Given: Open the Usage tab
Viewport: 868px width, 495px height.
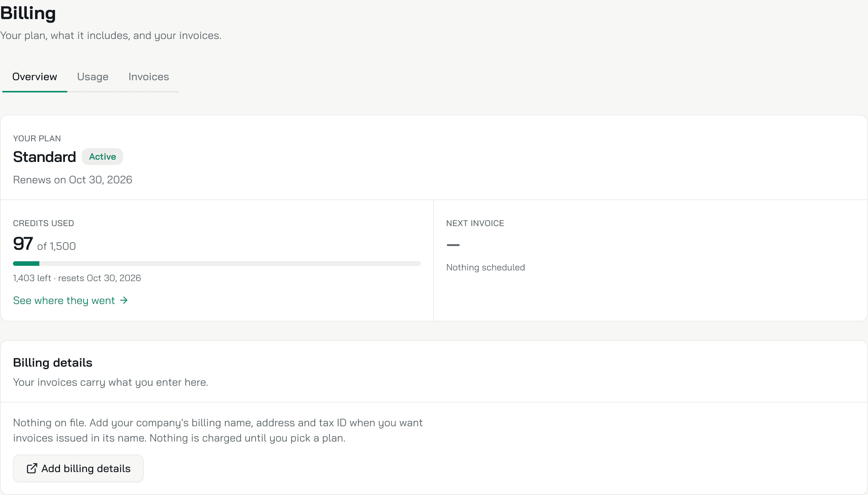Looking at the screenshot, I should click(93, 77).
